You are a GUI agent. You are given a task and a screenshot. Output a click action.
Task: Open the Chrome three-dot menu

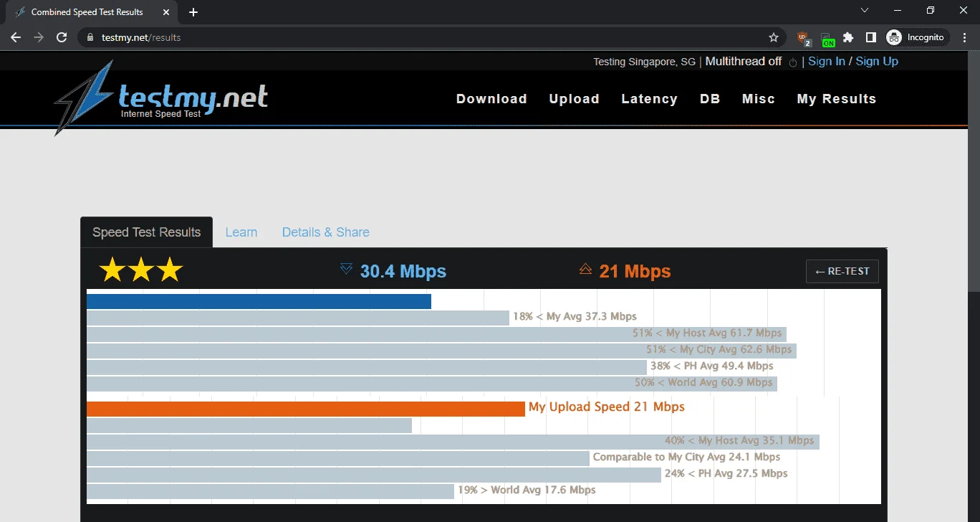pos(964,37)
